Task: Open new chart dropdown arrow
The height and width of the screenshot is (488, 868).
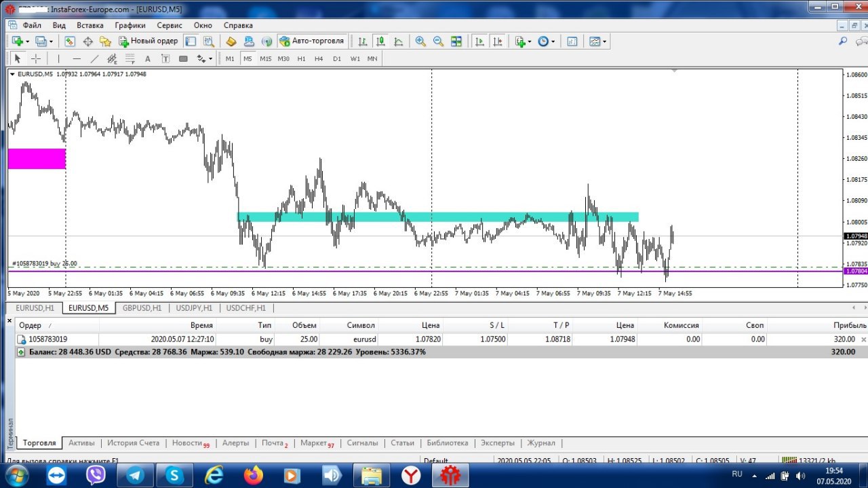Action: 28,41
